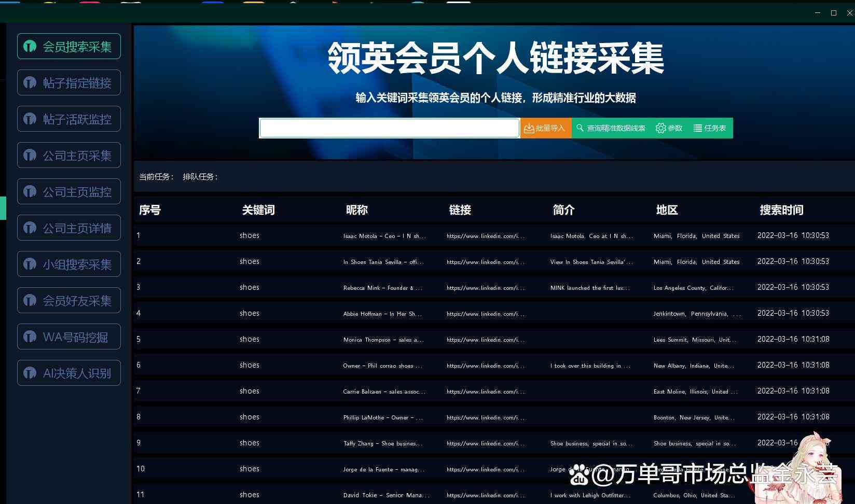Sort by the 序号 column header
The image size is (855, 504).
(x=150, y=210)
